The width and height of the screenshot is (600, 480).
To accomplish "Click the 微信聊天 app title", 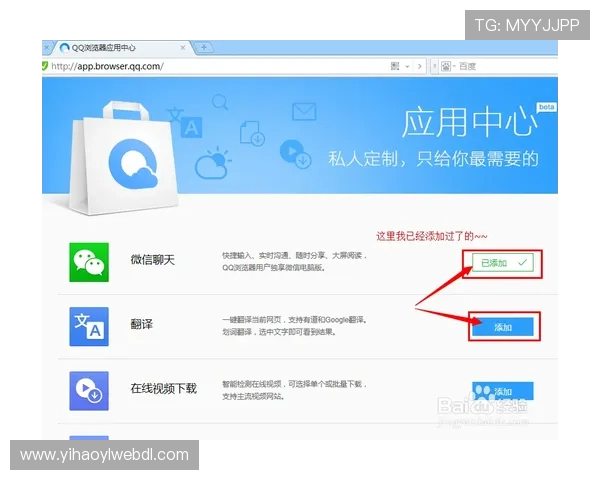I will pyautogui.click(x=153, y=260).
